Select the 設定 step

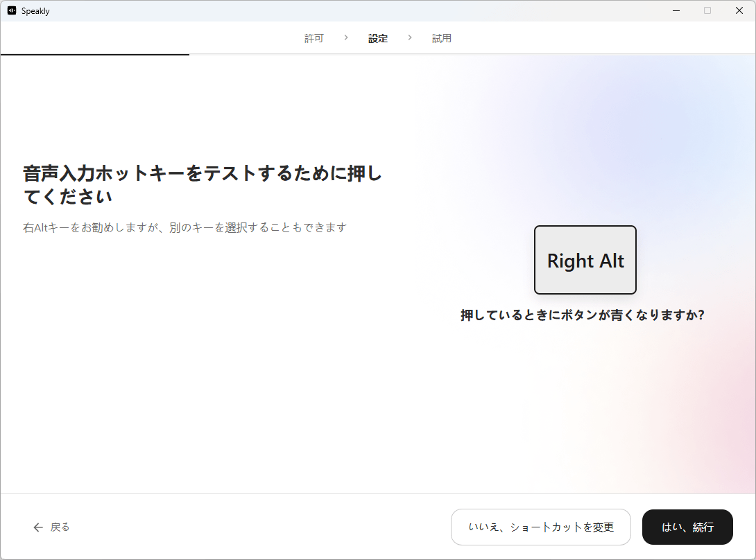click(378, 38)
